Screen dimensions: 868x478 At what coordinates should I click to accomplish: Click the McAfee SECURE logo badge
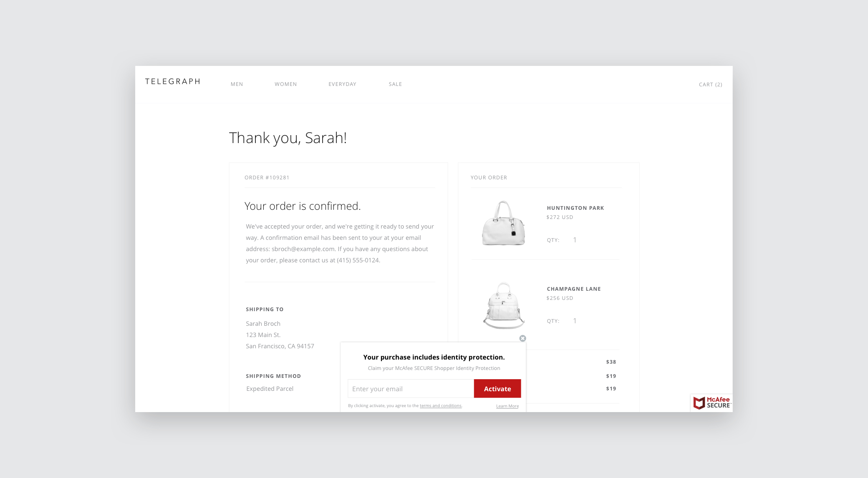[712, 403]
